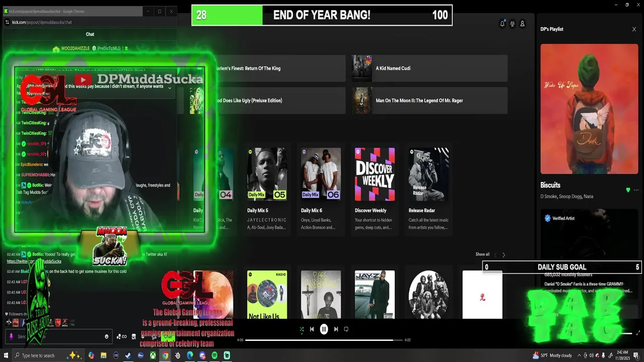The width and height of the screenshot is (644, 362).
Task: Enter Spotify full screen mode
Action: (x=638, y=333)
